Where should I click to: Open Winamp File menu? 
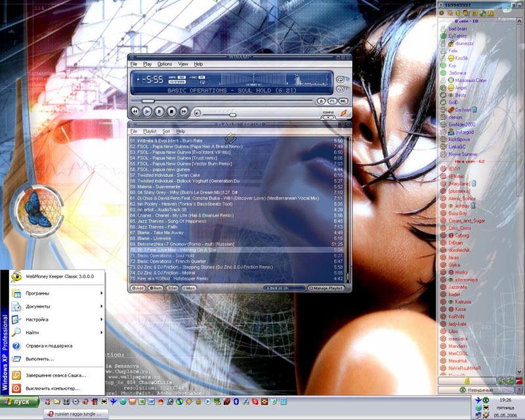point(134,64)
